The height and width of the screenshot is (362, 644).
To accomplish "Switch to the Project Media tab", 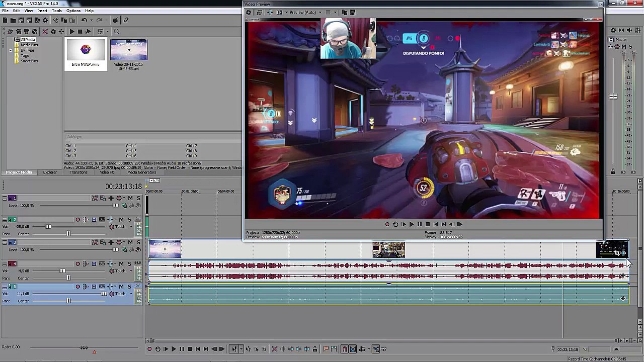I will coord(19,172).
